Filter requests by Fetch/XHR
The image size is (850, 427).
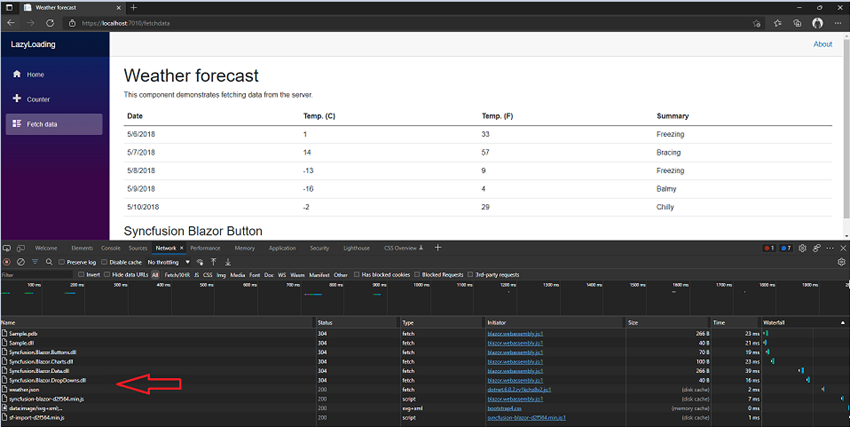coord(177,275)
